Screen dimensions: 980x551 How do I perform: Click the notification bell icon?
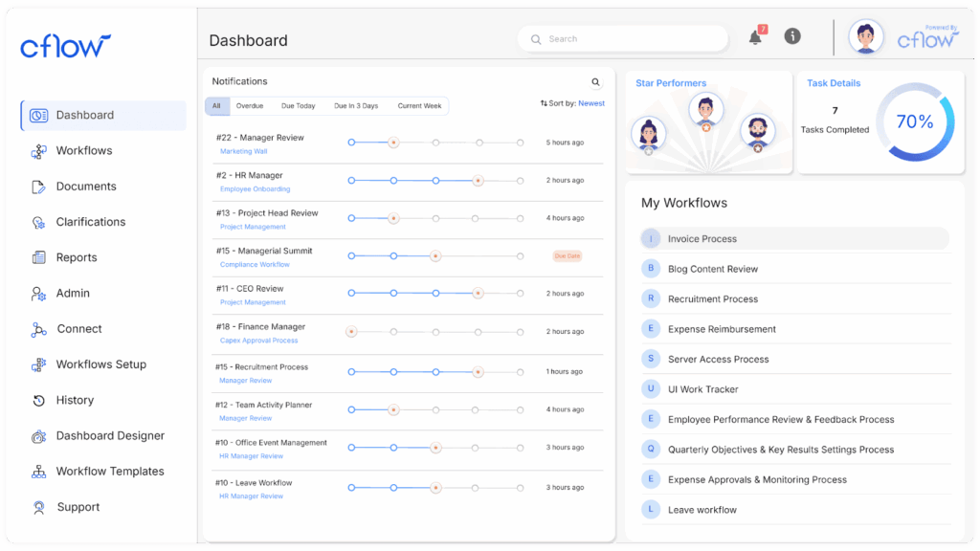tap(756, 37)
